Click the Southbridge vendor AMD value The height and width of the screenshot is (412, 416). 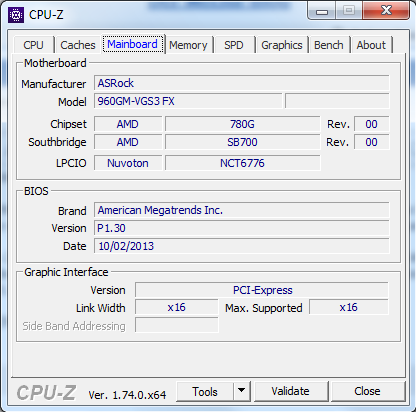point(128,142)
